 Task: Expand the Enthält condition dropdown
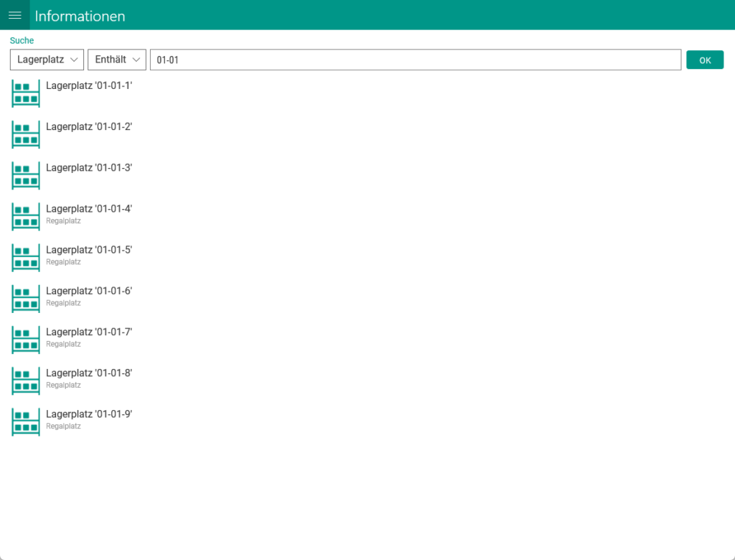coord(117,60)
